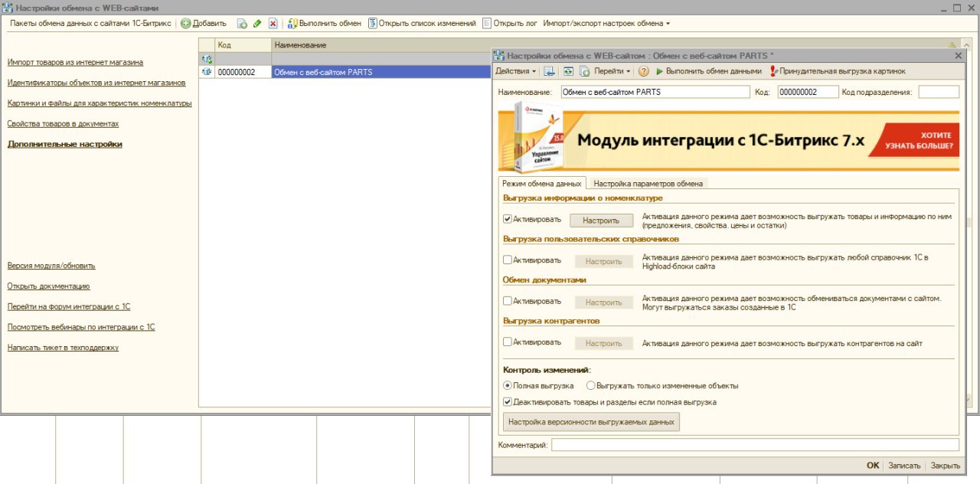Click the Код column header
The height and width of the screenshot is (484, 980).
click(x=243, y=46)
